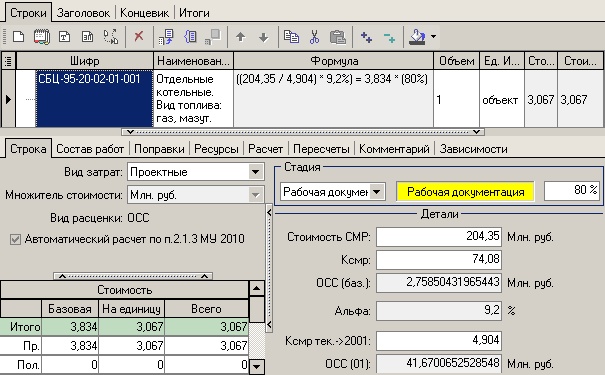The image size is (605, 375).
Task: Open the notebook catalog icon in toolbar
Action: pyautogui.click(x=41, y=37)
